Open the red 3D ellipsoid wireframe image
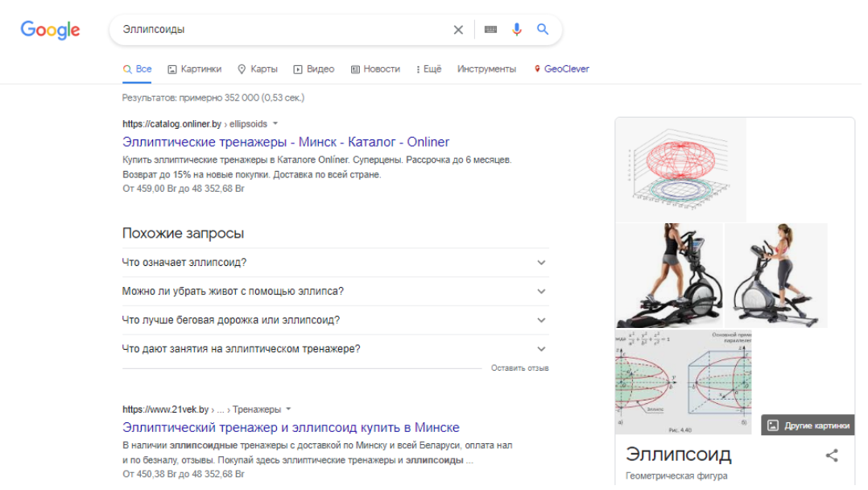Screen dimensions: 868x490 [680, 169]
